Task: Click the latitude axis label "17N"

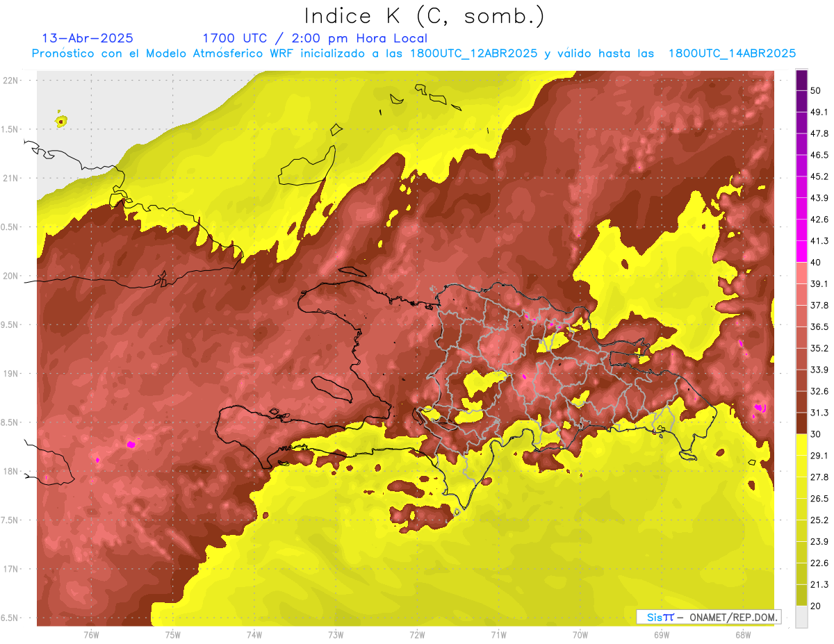Action: [10, 569]
